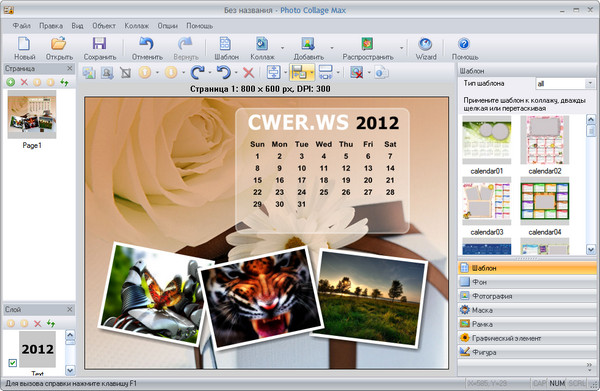Close the Страница panel

tap(70, 68)
